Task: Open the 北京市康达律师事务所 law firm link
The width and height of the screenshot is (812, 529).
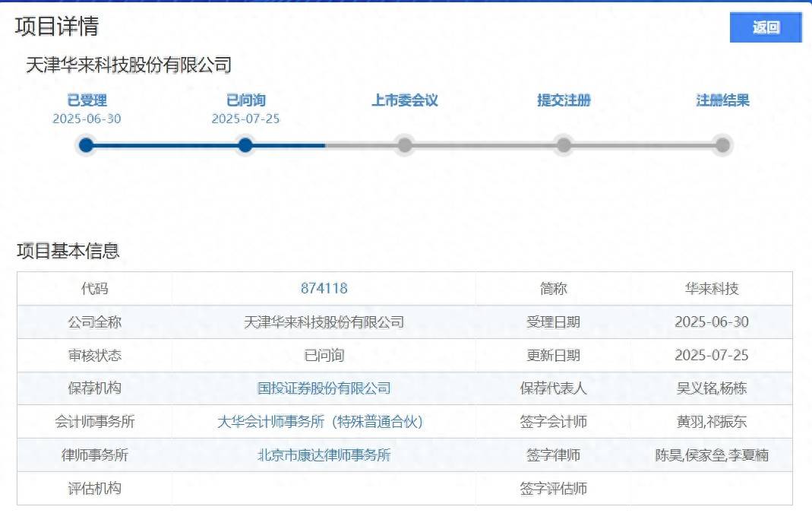Action: click(x=324, y=455)
